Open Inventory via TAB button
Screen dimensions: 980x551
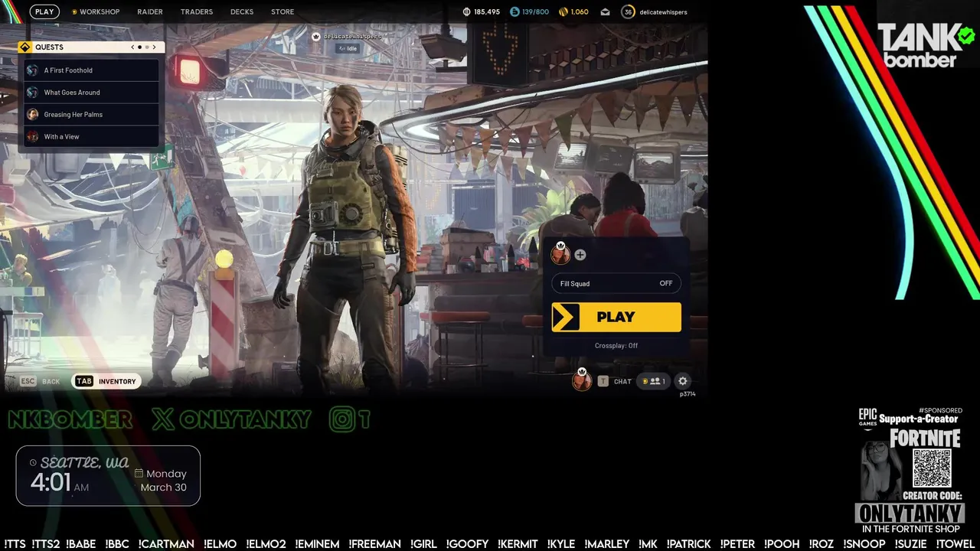coord(106,381)
